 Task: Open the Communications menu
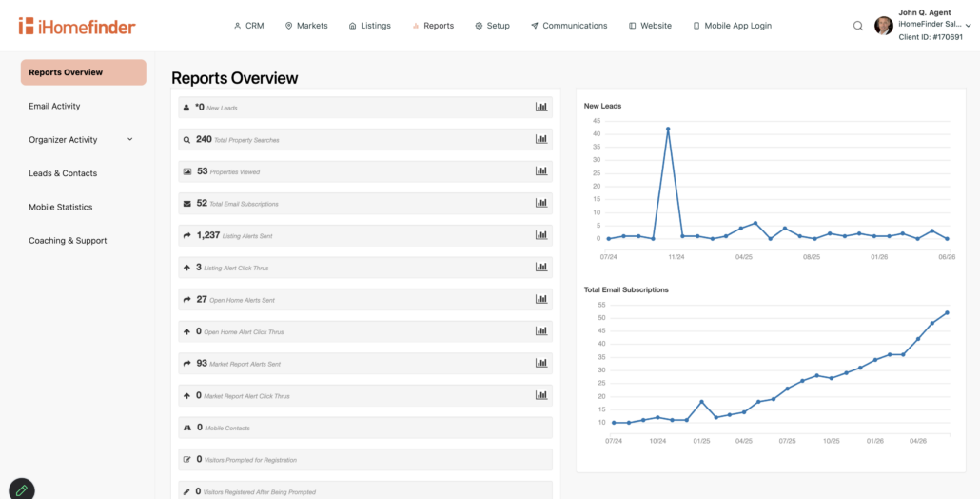(569, 26)
